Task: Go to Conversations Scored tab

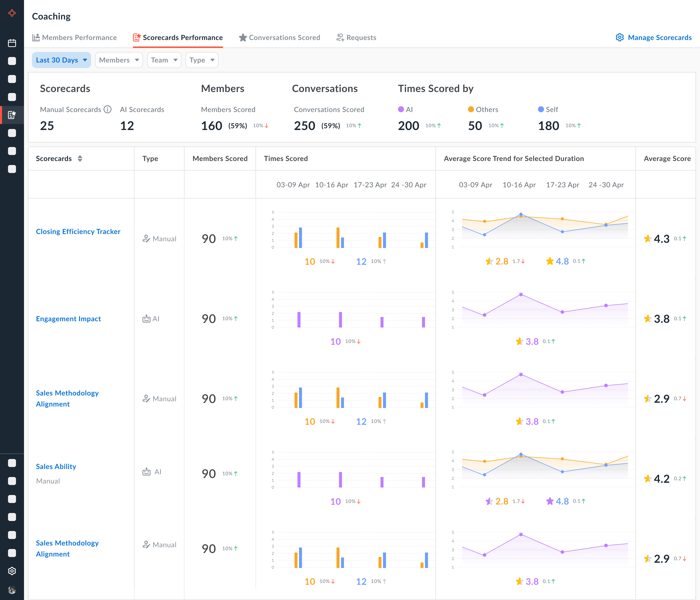Action: point(280,37)
